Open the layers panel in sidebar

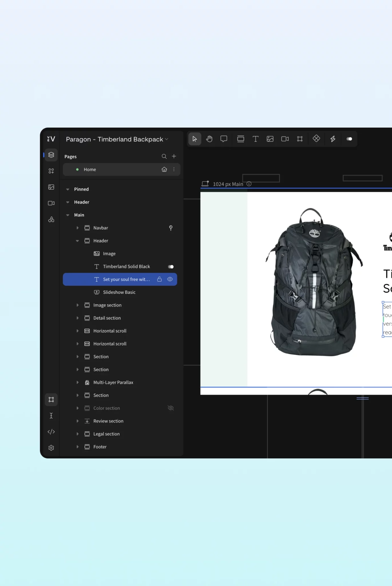coord(51,155)
